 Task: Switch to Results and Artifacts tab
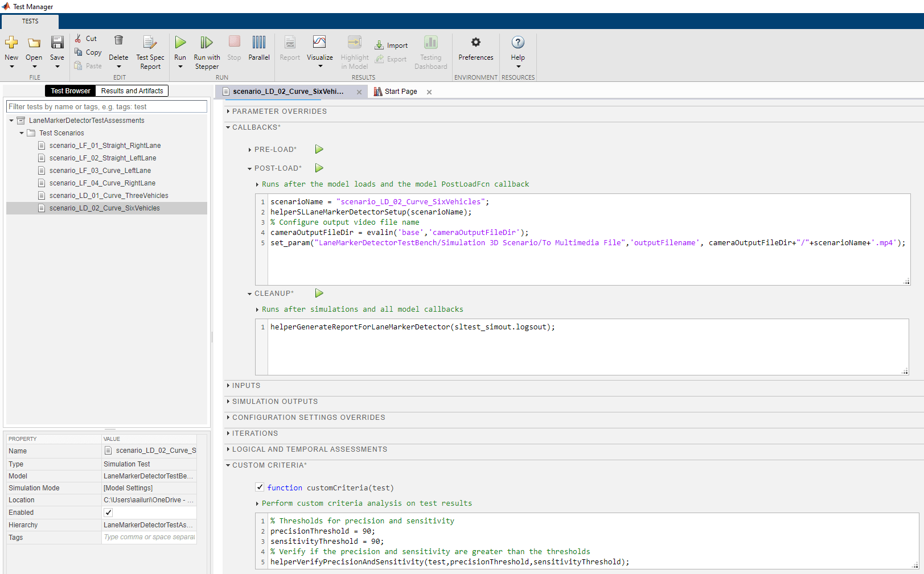(x=132, y=91)
